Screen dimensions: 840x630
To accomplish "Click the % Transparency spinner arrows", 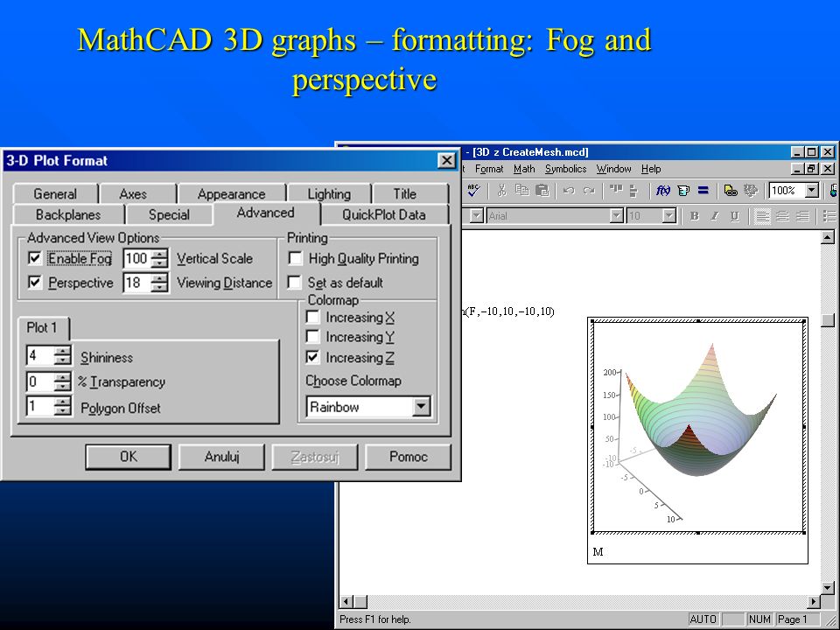I will (62, 382).
